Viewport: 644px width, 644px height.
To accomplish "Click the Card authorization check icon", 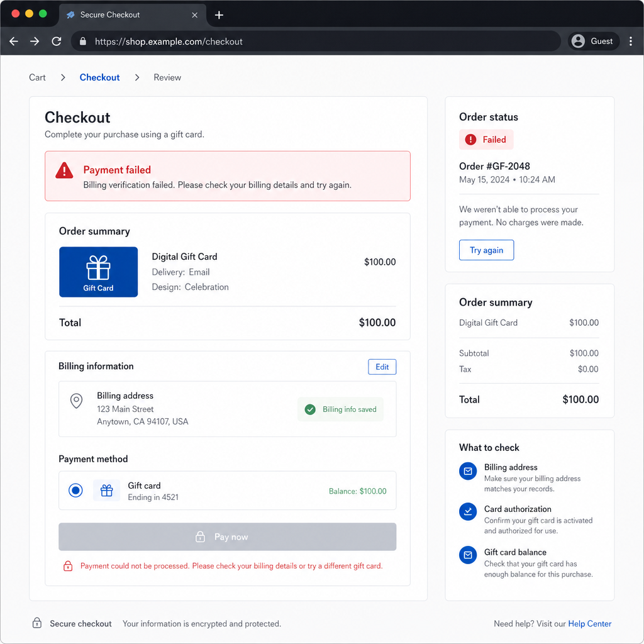I will coord(468,512).
